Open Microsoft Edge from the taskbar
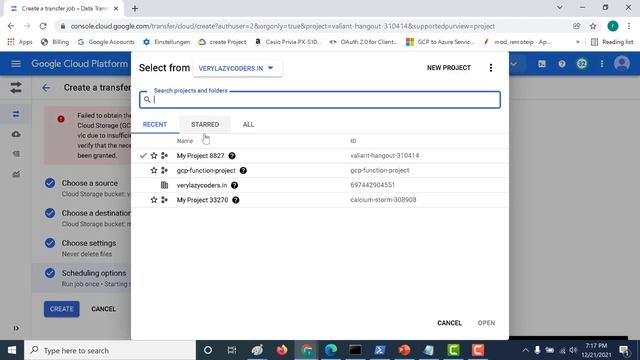The width and height of the screenshot is (640, 360). click(x=331, y=350)
